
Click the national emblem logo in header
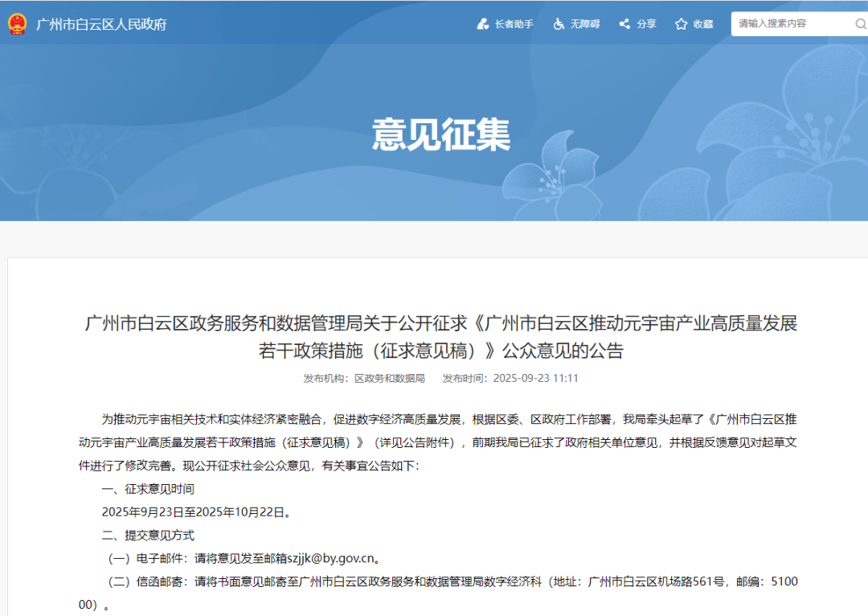[x=18, y=23]
